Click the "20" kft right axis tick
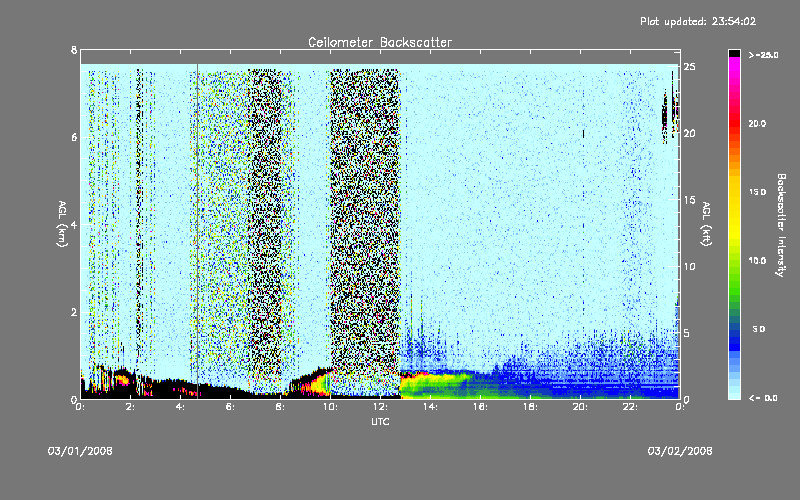800x500 pixels. coord(690,133)
